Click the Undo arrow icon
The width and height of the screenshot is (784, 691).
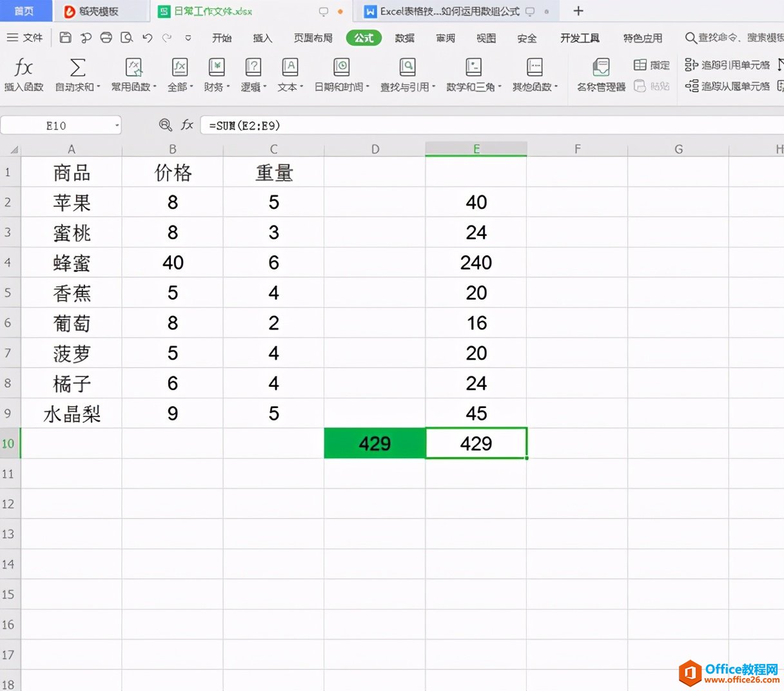[x=148, y=37]
